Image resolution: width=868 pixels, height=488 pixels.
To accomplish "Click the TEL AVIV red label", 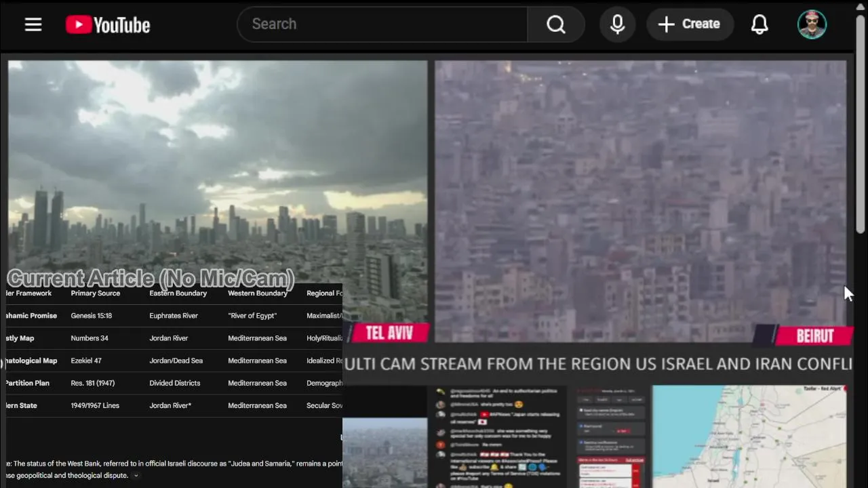I will [389, 333].
